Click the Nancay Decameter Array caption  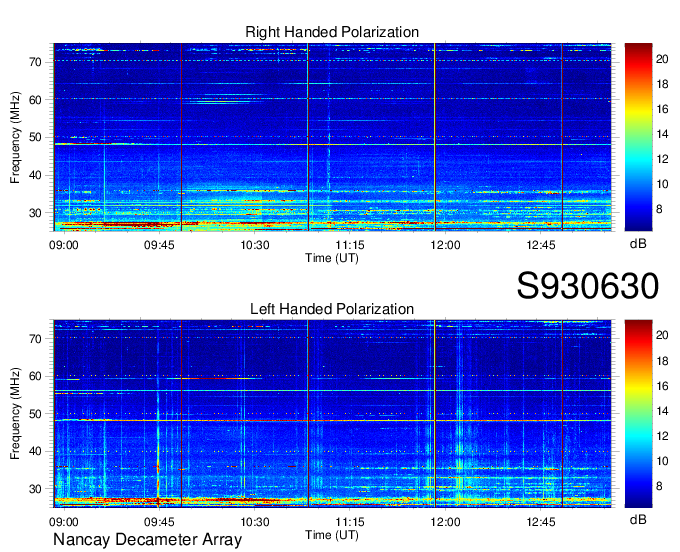point(147,539)
